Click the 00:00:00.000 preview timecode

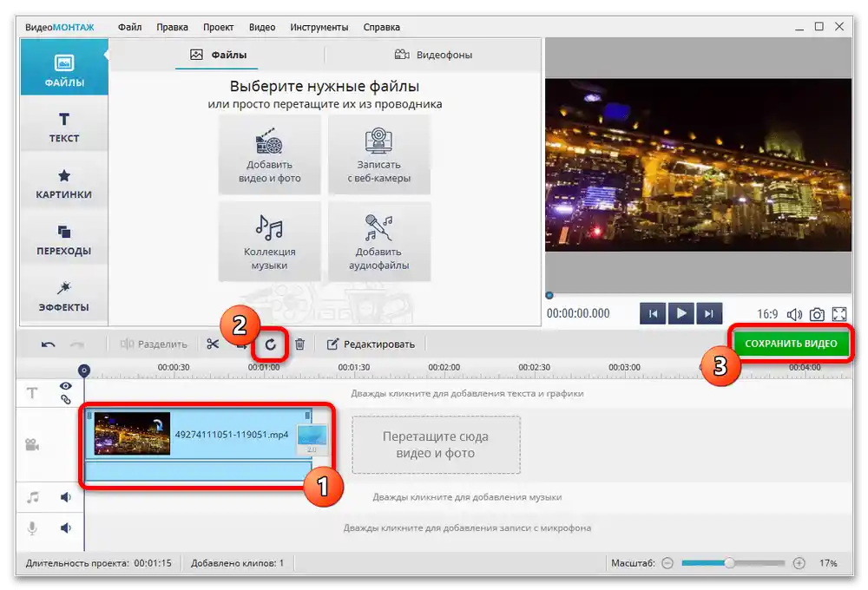[578, 313]
